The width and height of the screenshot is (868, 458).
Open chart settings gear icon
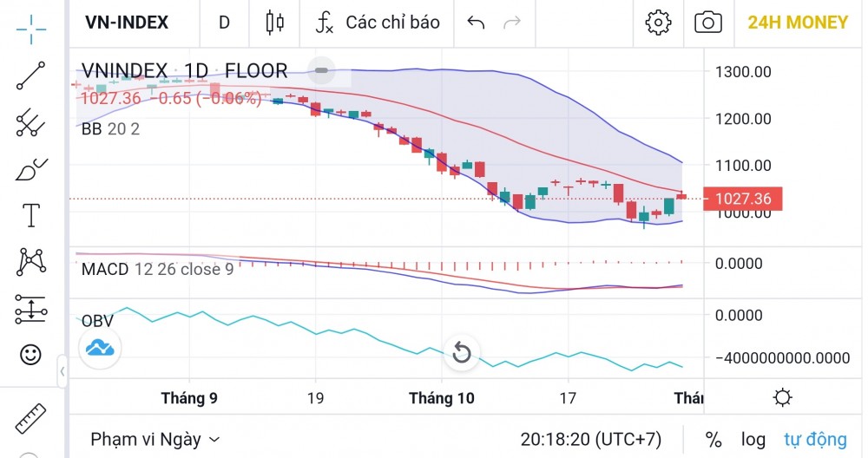pos(659,23)
